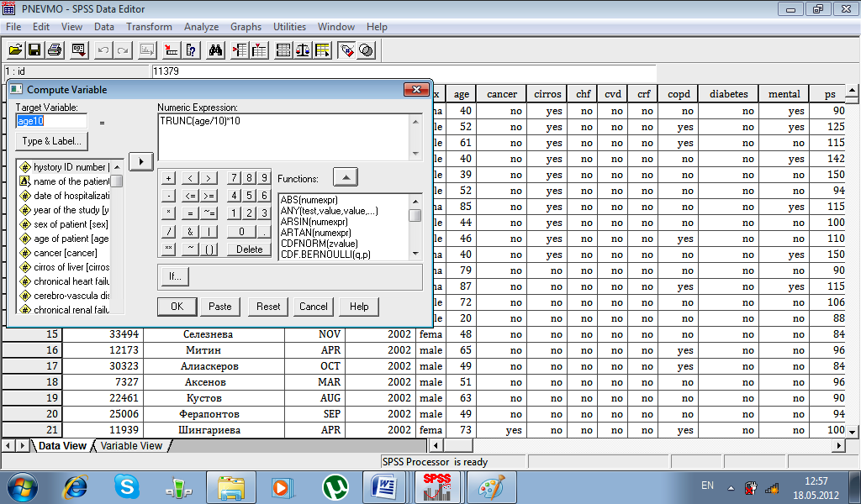Click OK in Compute Variable dialog
Screen dimensions: 861x504
[177, 307]
